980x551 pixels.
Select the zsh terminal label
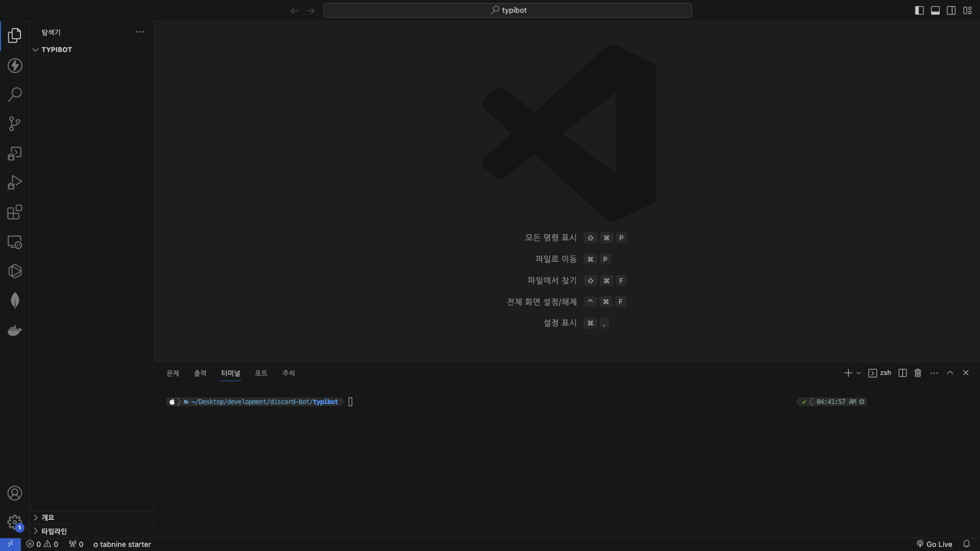[x=880, y=373]
